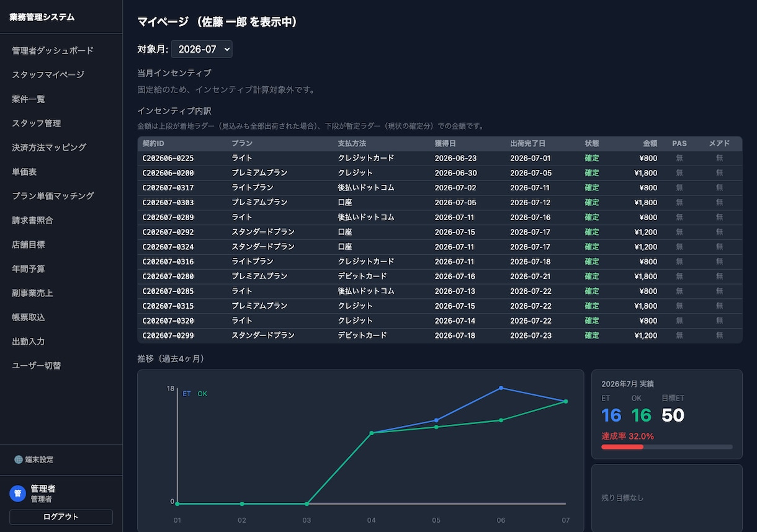Click the 目標ET value 50

(x=673, y=415)
